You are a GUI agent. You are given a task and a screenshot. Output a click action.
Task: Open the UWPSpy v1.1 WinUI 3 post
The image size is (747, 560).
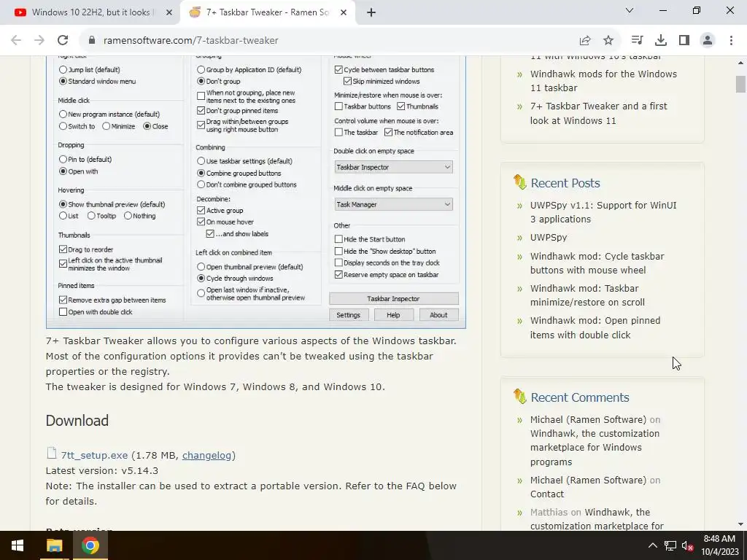[x=603, y=212]
